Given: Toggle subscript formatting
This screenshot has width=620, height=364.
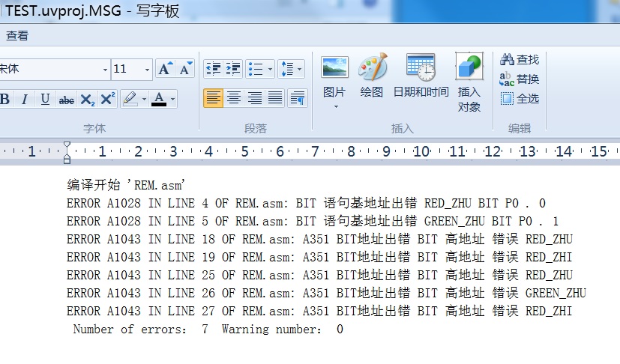Looking at the screenshot, I should point(87,99).
